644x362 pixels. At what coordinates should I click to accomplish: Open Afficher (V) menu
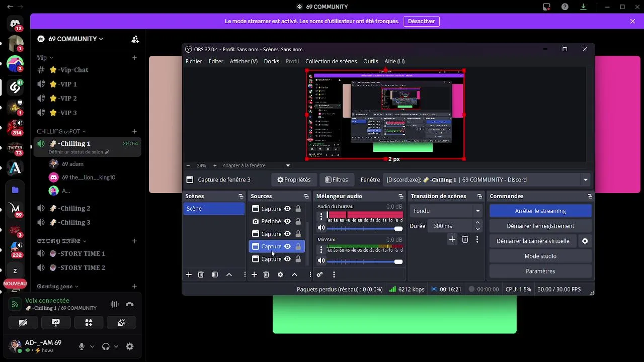(244, 61)
